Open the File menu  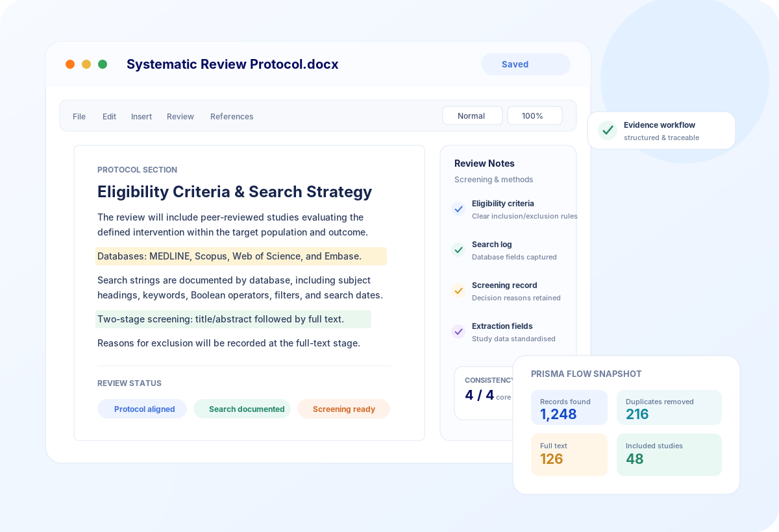79,117
